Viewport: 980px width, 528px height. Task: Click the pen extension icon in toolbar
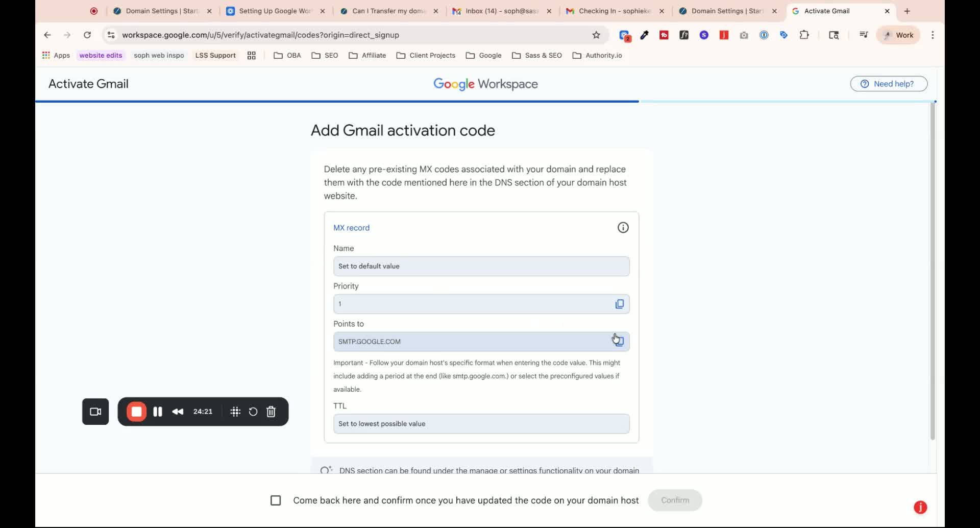tap(644, 35)
